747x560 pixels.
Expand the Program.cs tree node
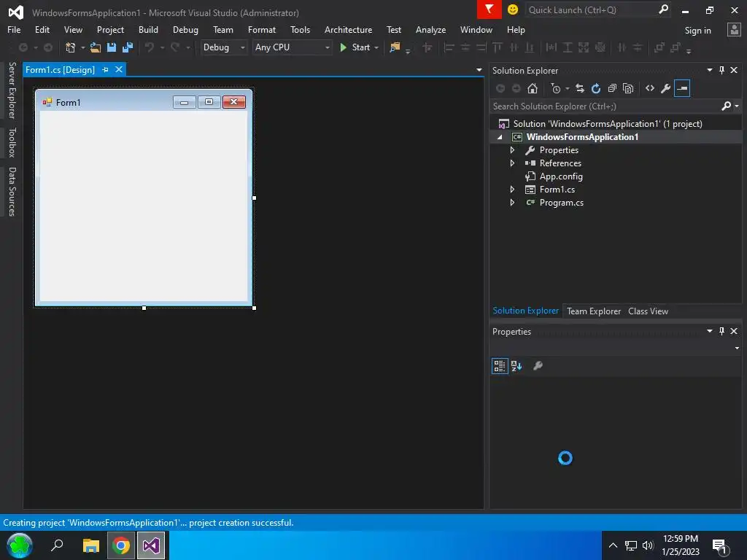[x=513, y=203]
